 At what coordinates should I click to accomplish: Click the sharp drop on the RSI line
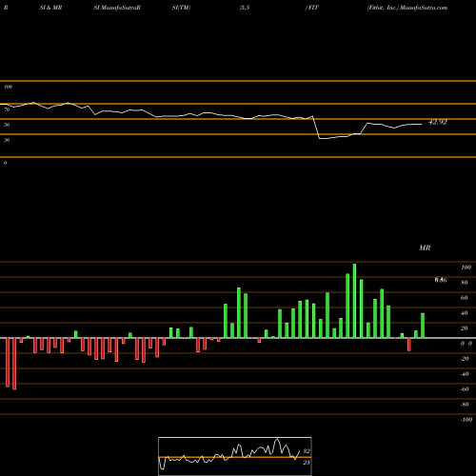coord(316,128)
